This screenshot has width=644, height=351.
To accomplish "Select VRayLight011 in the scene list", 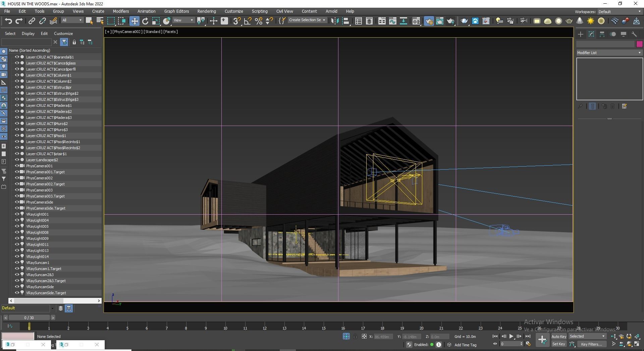I will [37, 244].
